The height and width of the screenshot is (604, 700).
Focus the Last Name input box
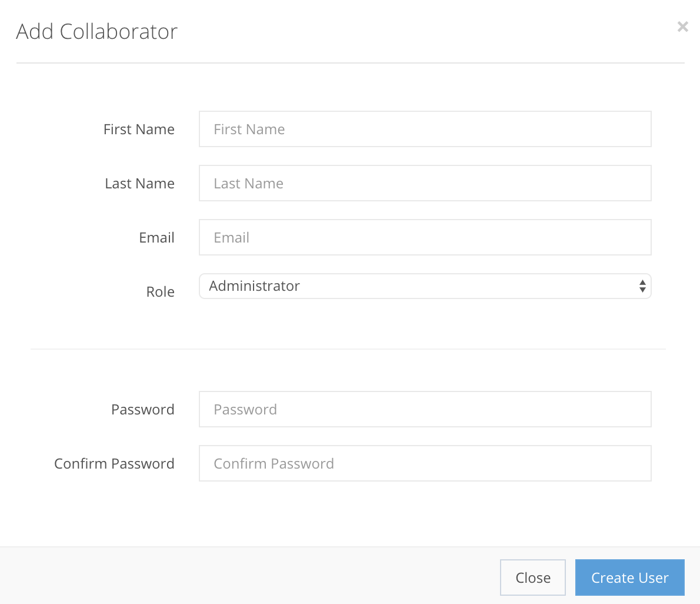point(425,183)
